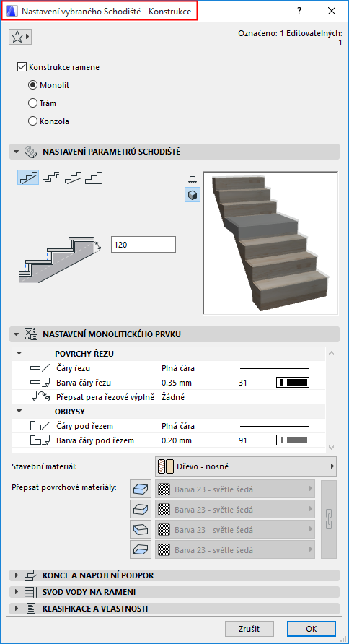Expand Svod vody na rameni section
Screen dimensions: 349x644
click(174, 592)
